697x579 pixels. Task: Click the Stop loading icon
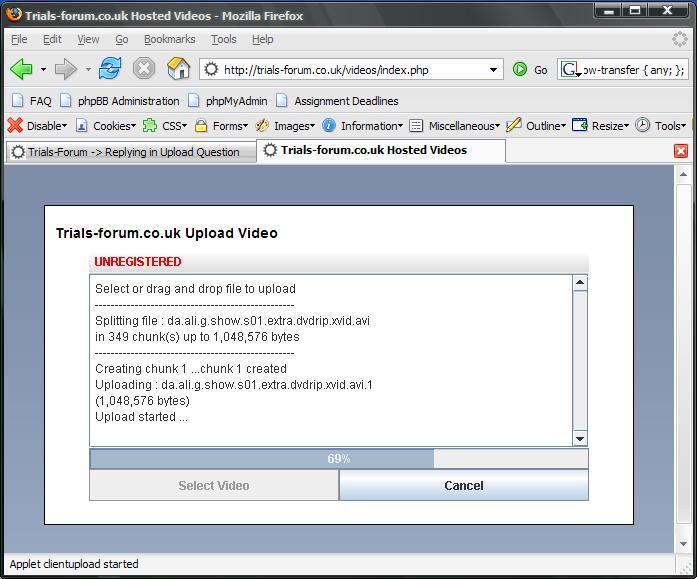click(x=144, y=69)
